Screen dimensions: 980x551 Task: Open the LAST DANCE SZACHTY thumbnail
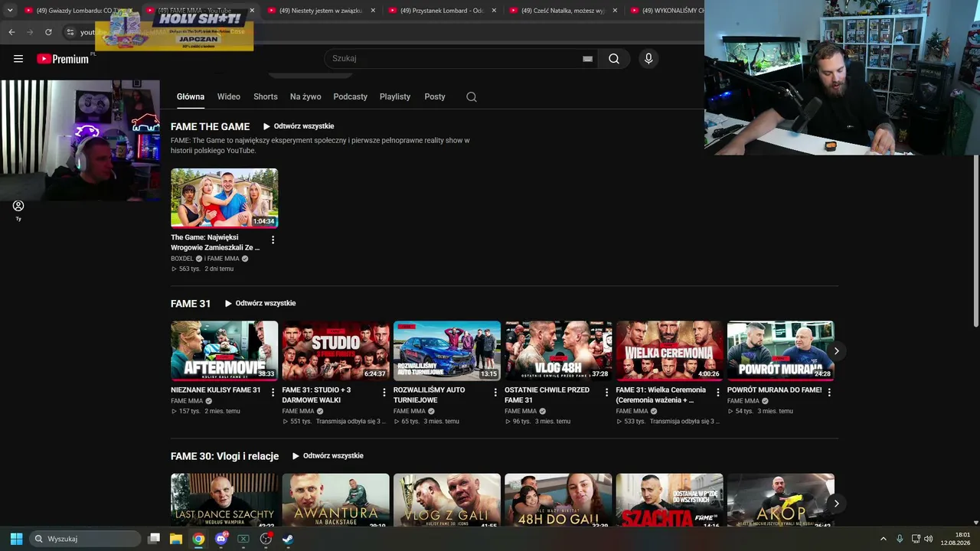[224, 500]
